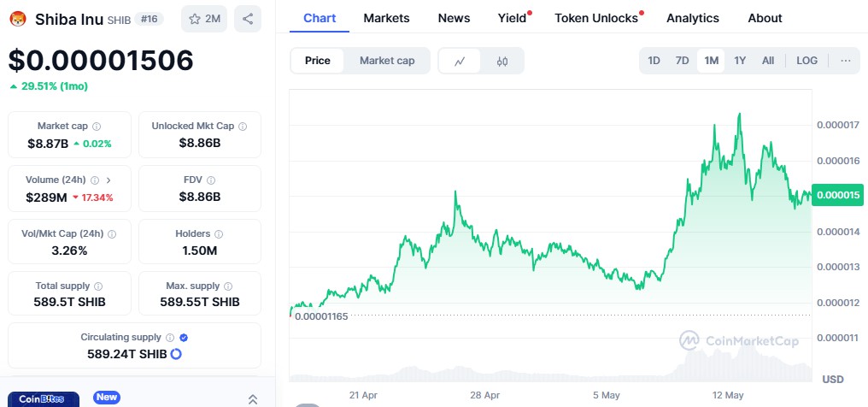Viewport: 868px width, 407px height.
Task: Expand Volume (24h) details chevron
Action: point(108,180)
